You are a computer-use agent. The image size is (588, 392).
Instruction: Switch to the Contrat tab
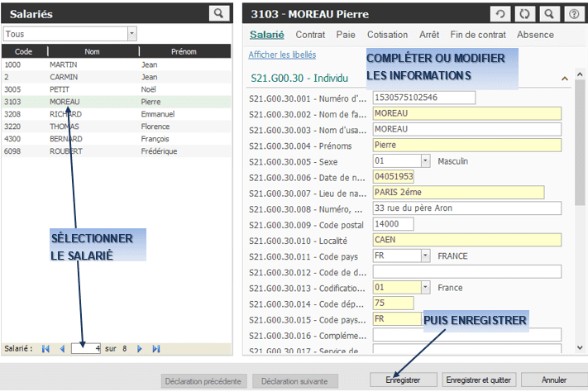coord(310,36)
